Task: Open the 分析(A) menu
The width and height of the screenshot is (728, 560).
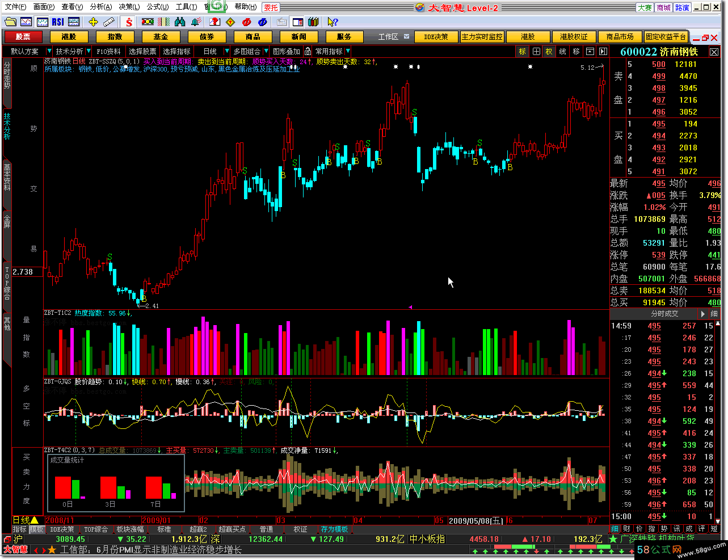Action: pos(100,7)
